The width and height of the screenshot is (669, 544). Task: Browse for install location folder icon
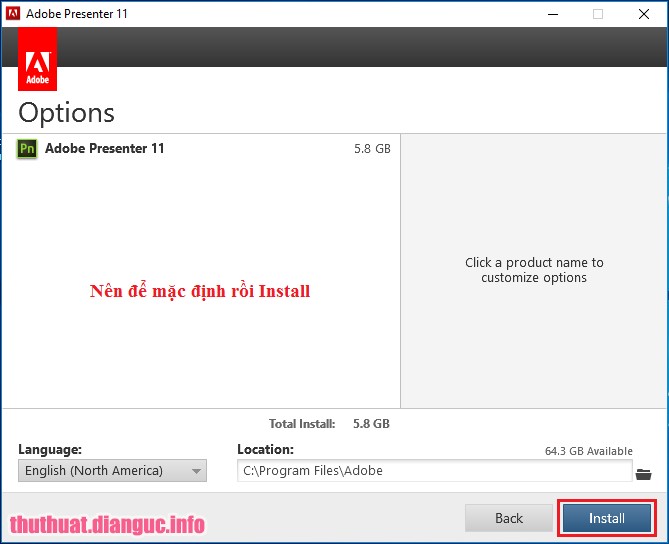643,474
